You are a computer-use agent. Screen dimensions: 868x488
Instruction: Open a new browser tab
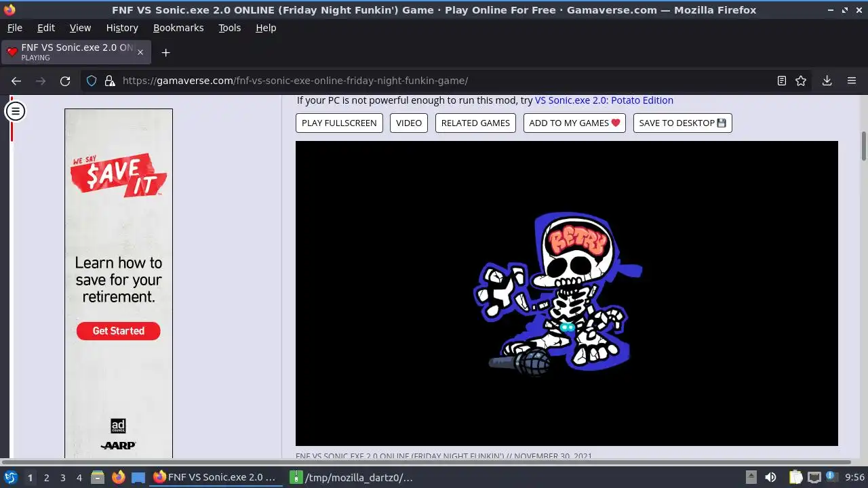click(165, 52)
